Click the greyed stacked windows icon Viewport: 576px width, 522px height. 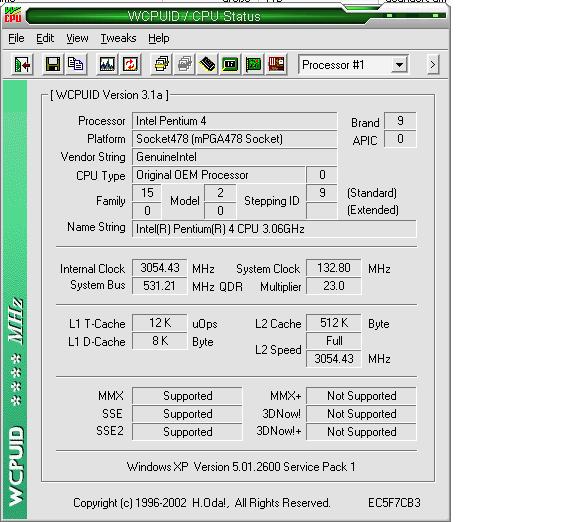coord(184,65)
